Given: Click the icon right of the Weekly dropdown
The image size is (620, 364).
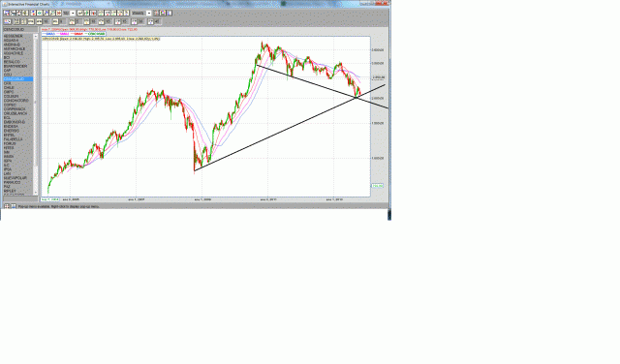Looking at the screenshot, I should click(x=156, y=13).
